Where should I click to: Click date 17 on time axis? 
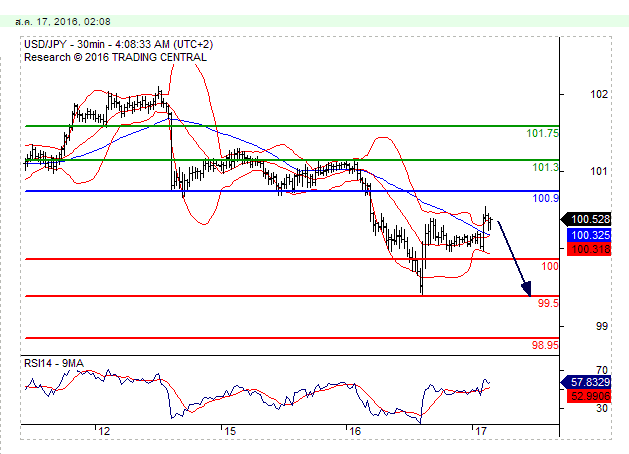481,432
